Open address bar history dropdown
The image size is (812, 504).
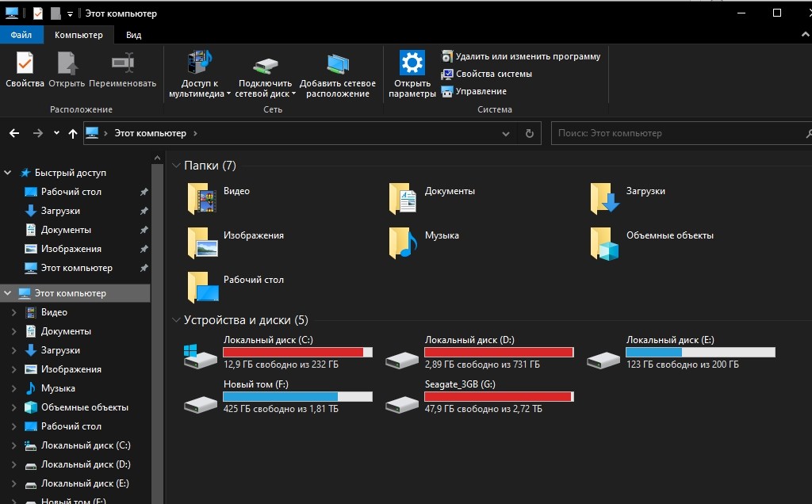click(506, 133)
